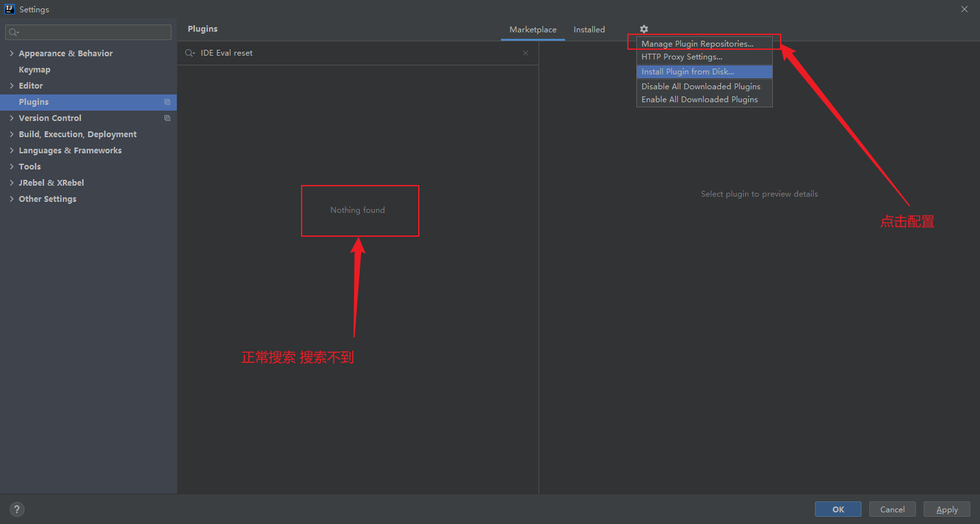Choose Disable All Downloaded Plugins
The height and width of the screenshot is (524, 980).
point(700,86)
